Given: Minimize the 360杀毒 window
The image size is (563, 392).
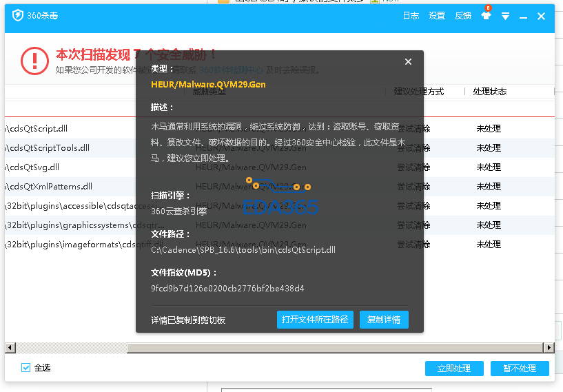Looking at the screenshot, I should coord(524,17).
